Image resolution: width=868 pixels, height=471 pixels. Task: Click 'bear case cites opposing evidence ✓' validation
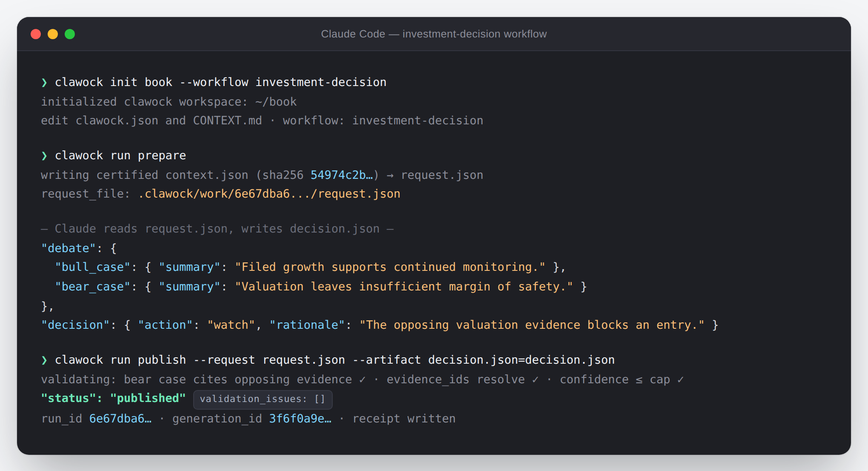point(245,379)
